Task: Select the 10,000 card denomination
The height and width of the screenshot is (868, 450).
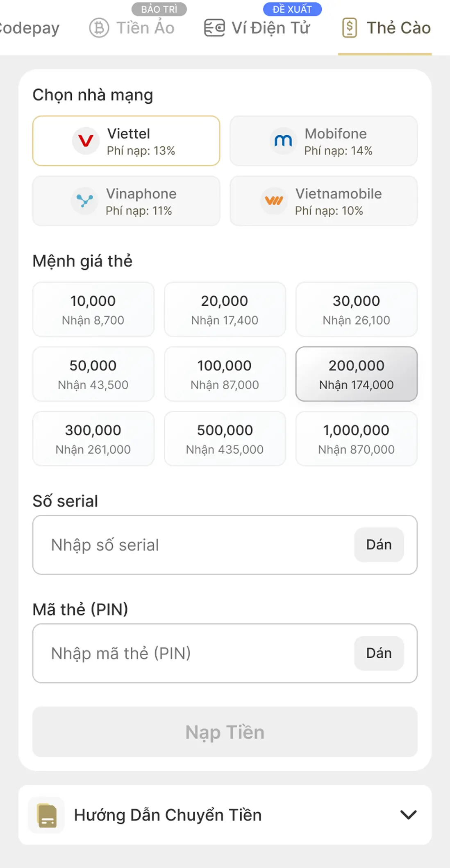Action: (93, 309)
